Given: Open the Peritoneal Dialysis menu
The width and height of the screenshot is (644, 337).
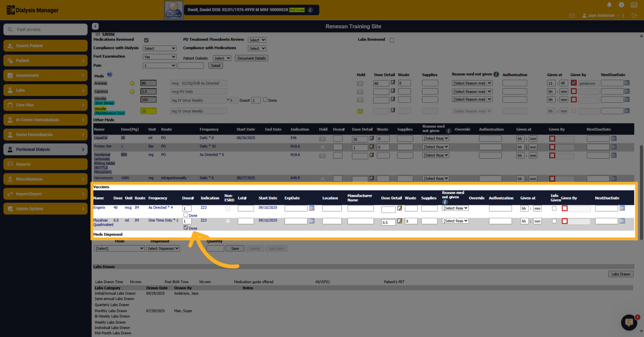Looking at the screenshot, I should click(45, 149).
